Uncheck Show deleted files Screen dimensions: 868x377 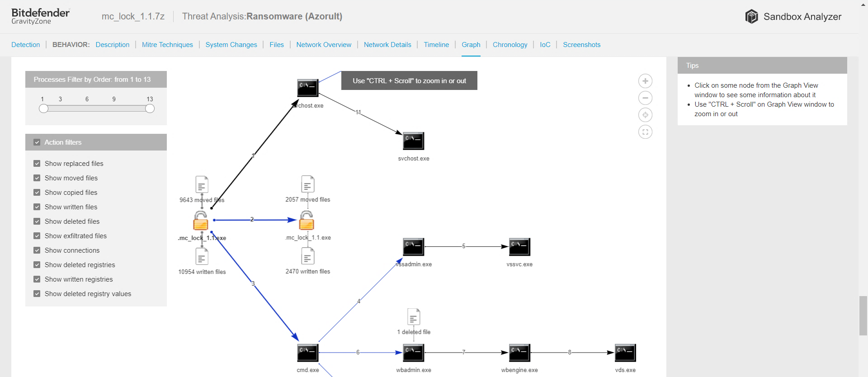(37, 221)
